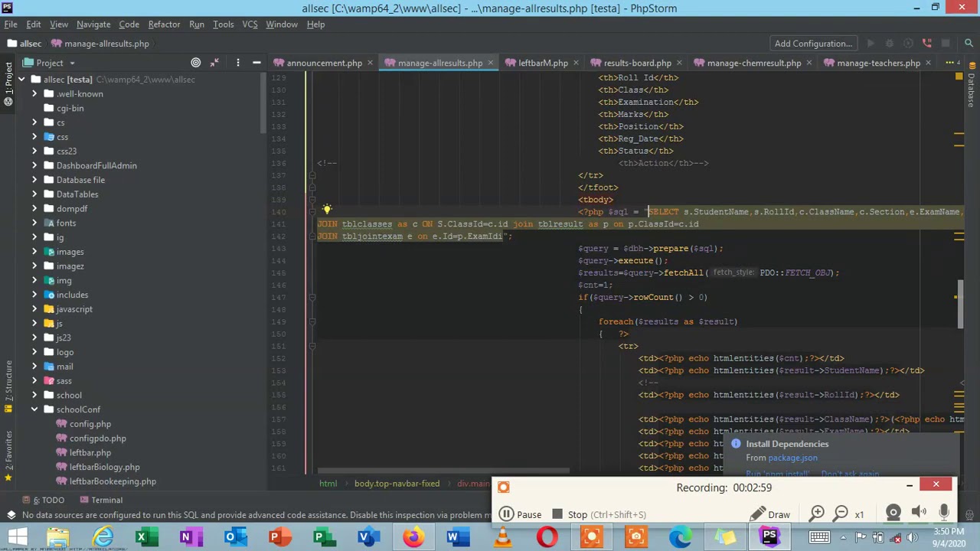Open the Refactor menu
Viewport: 980px width, 551px height.
coord(164,24)
